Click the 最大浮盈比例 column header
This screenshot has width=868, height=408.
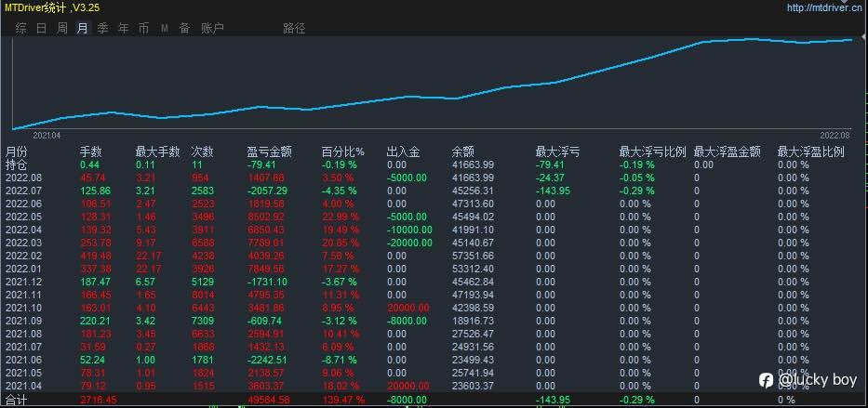pyautogui.click(x=811, y=151)
